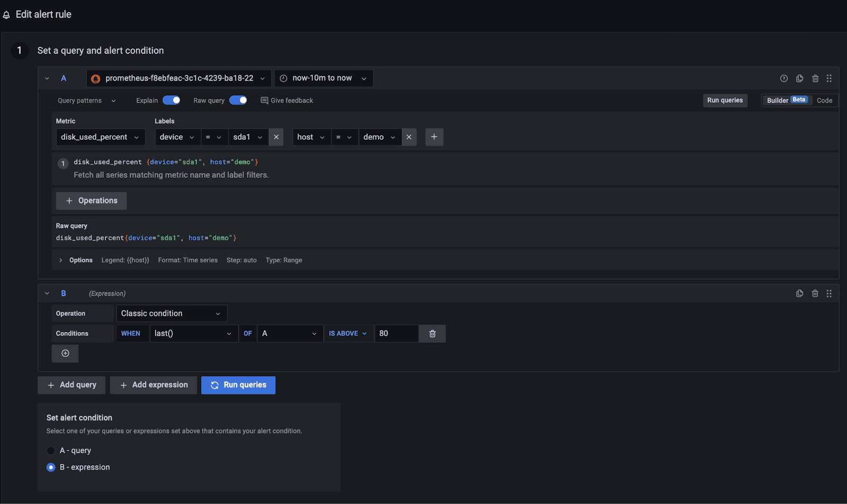This screenshot has width=847, height=504.
Task: Click the threshold value field showing 80
Action: [395, 334]
